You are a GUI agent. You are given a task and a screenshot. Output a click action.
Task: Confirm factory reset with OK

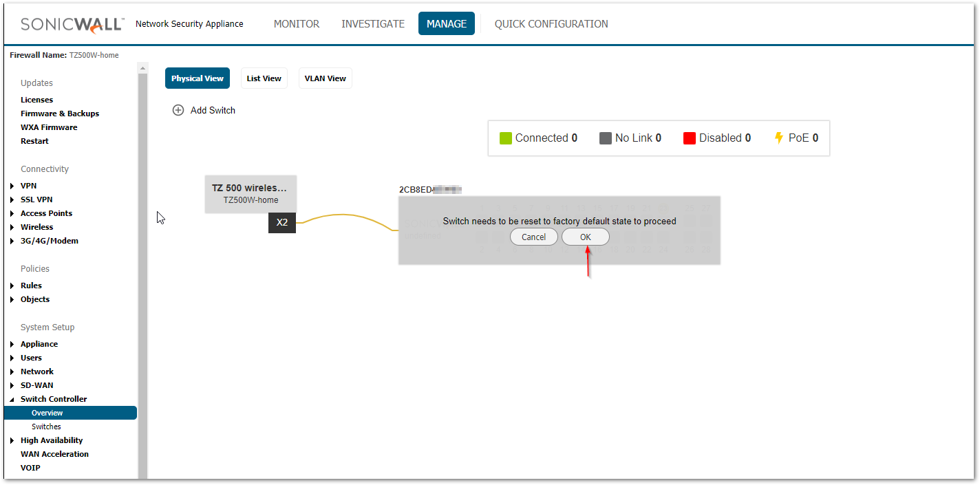tap(585, 237)
